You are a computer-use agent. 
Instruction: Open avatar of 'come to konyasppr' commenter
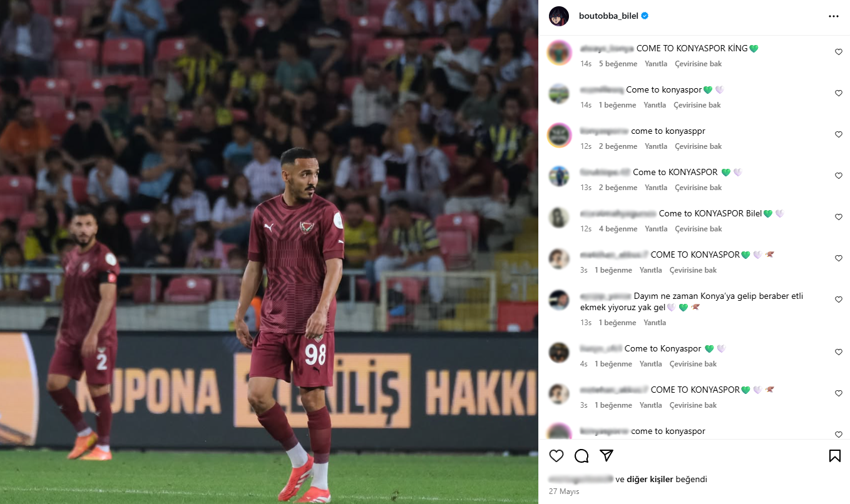pyautogui.click(x=559, y=135)
